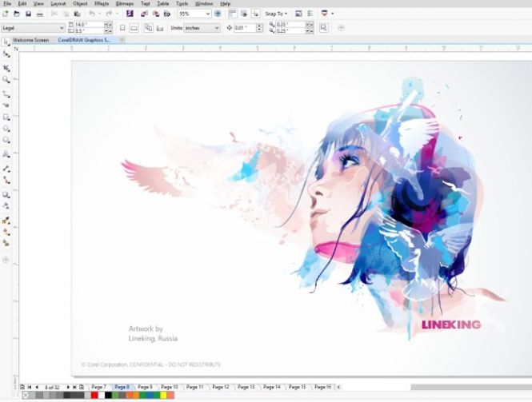The height and width of the screenshot is (402, 532).
Task: Click the Open file icon
Action: click(17, 14)
